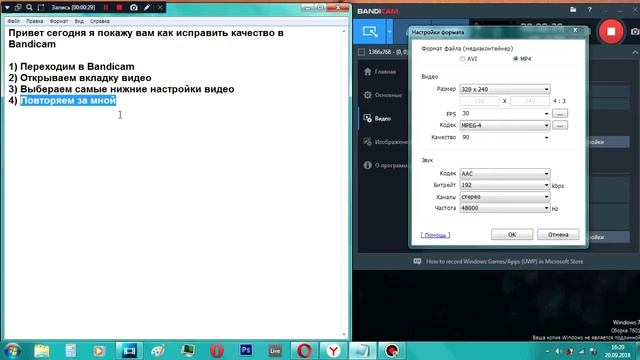Select Bandicam screen recording mode icon
Viewport: 640px width, 360px height.
(370, 31)
